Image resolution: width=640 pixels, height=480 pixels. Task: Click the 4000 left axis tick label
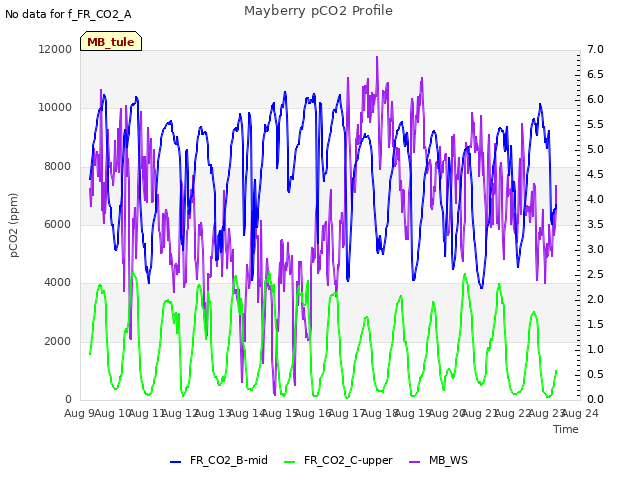tap(58, 282)
